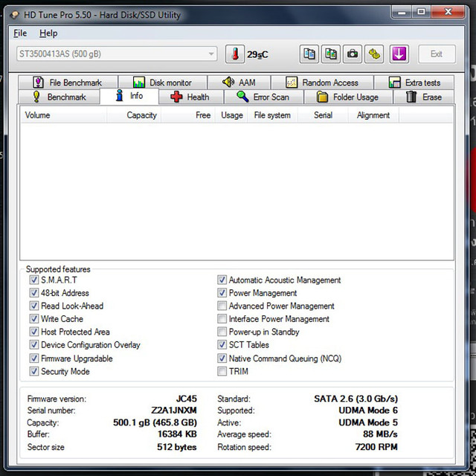Click the Serial column header
476x476 pixels.
pos(323,115)
